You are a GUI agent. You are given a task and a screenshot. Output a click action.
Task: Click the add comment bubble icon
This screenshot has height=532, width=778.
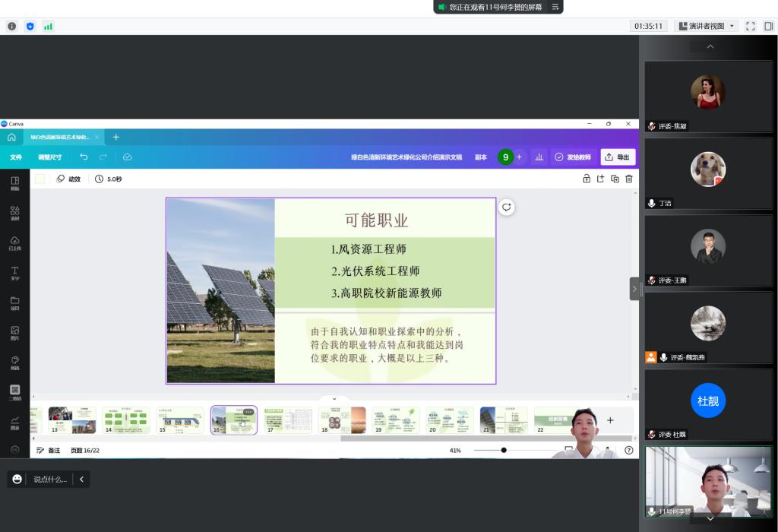click(x=507, y=207)
